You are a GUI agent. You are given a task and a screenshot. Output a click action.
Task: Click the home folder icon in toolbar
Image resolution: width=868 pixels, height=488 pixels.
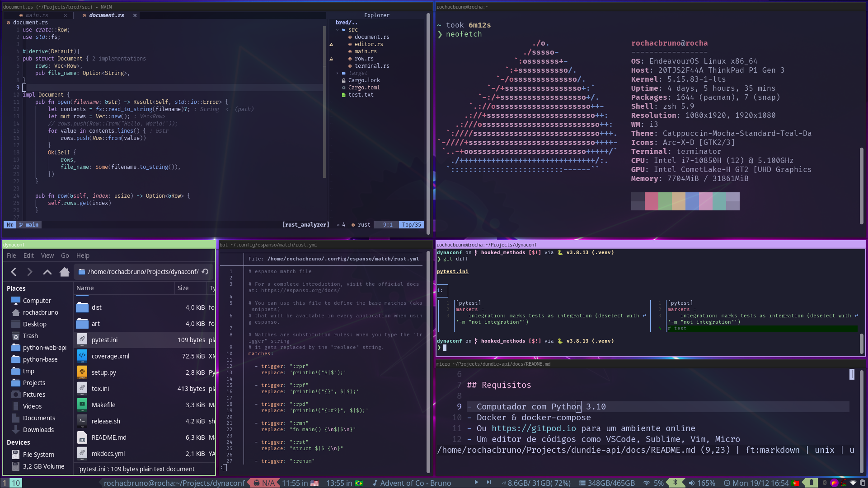(65, 272)
